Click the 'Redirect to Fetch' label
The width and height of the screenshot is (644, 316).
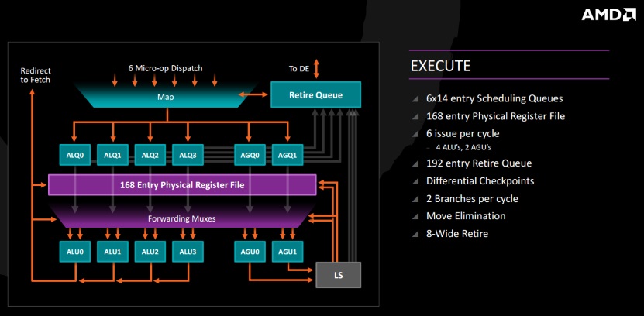35,75
